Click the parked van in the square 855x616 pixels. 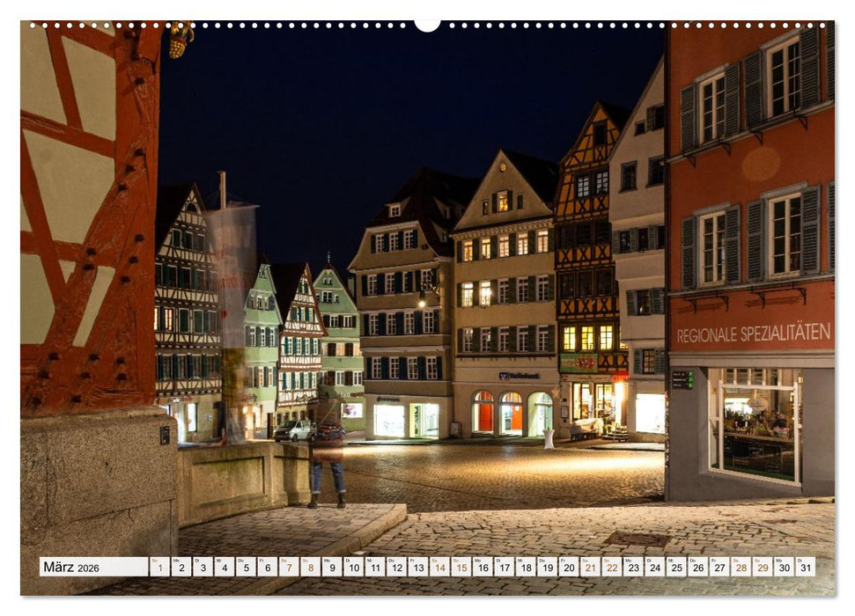(298, 431)
